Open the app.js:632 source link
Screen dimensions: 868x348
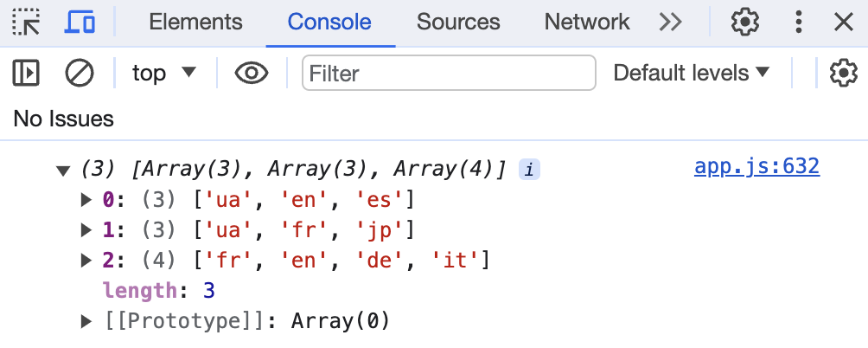click(x=756, y=166)
